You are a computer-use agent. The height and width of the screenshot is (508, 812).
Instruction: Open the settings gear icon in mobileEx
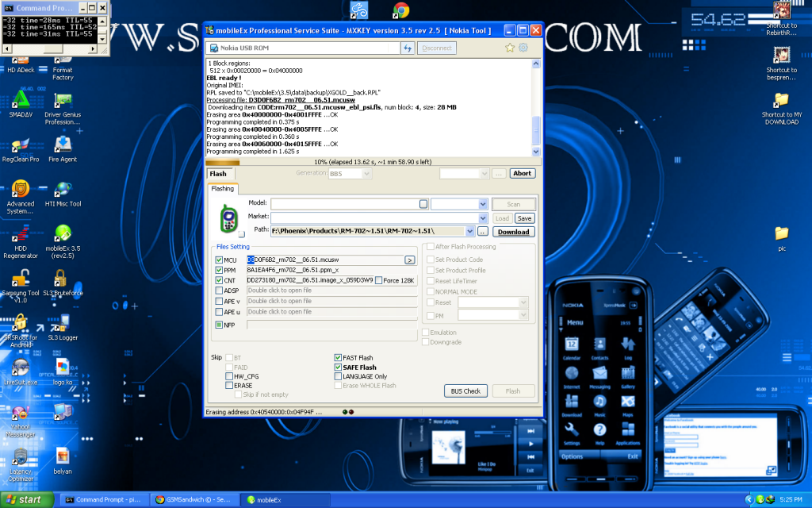coord(523,48)
